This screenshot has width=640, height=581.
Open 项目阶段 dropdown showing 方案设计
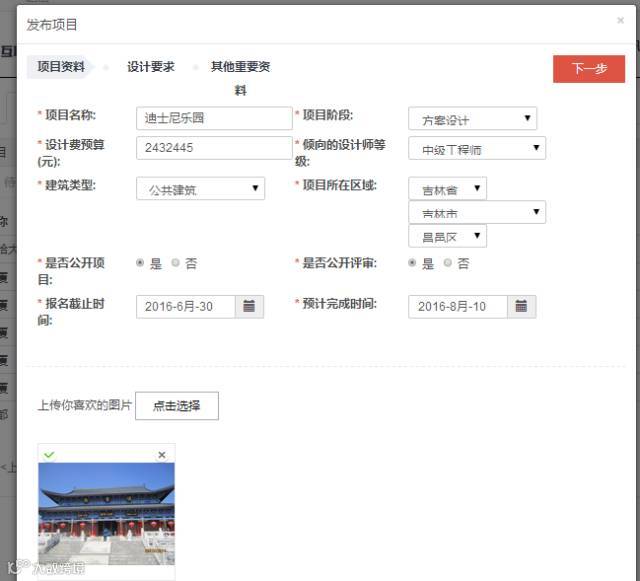473,118
